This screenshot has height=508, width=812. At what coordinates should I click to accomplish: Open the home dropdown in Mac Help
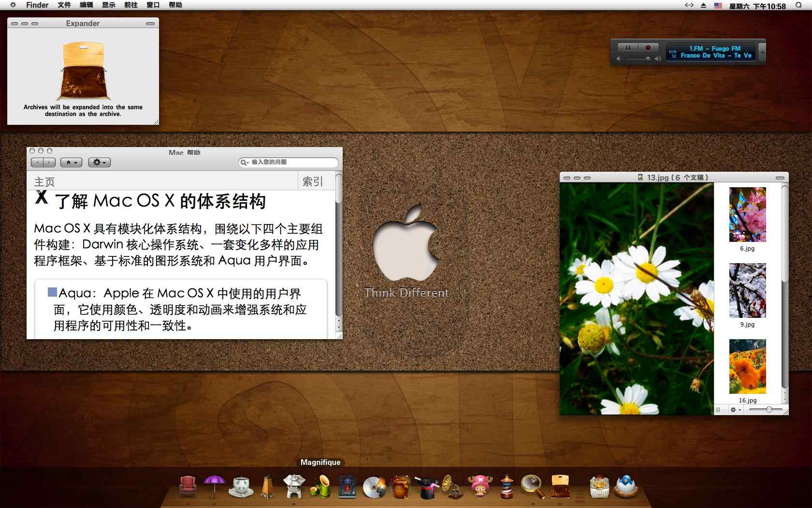[71, 163]
